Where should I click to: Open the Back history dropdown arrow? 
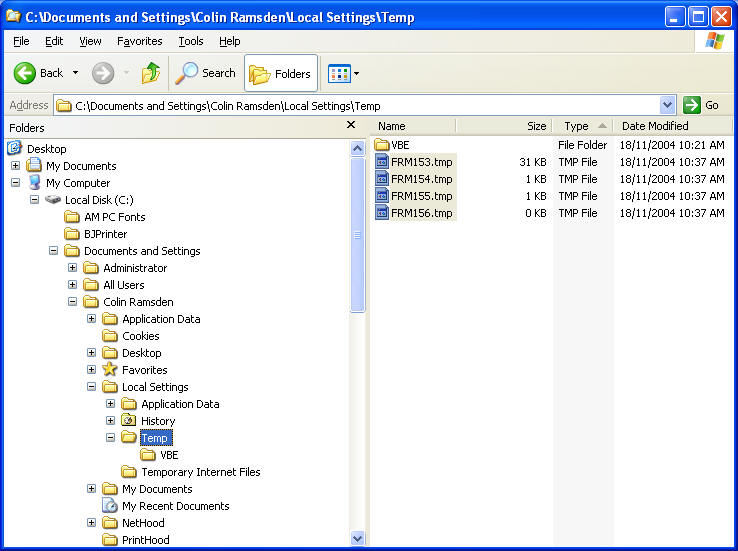(x=75, y=73)
